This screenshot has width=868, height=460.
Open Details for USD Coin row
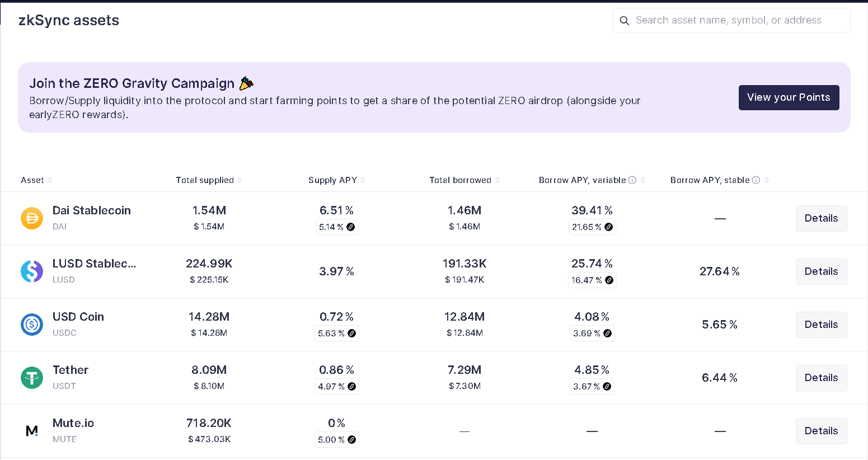[x=821, y=325]
